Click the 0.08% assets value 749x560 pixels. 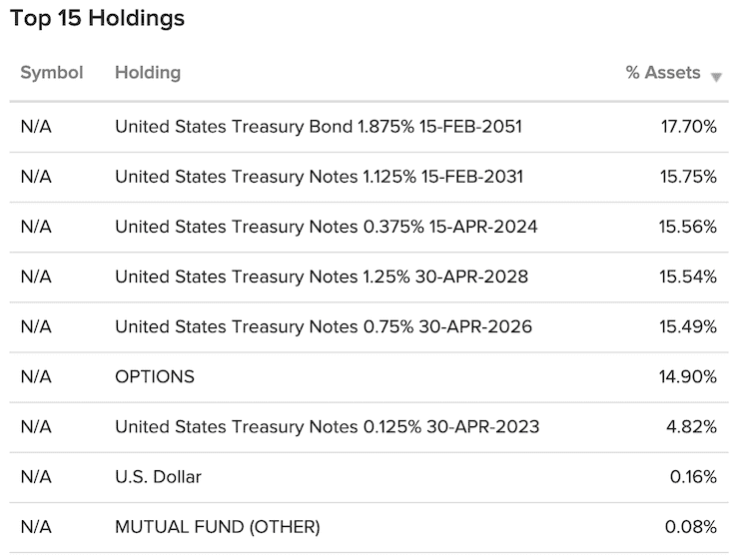tap(691, 527)
